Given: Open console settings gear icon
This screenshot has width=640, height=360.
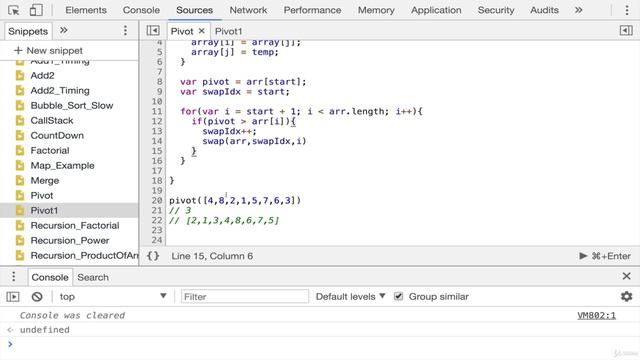Looking at the screenshot, I should (627, 296).
